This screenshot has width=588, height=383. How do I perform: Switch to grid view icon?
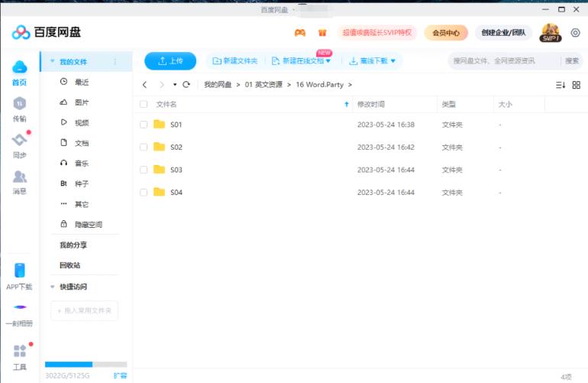pos(577,85)
